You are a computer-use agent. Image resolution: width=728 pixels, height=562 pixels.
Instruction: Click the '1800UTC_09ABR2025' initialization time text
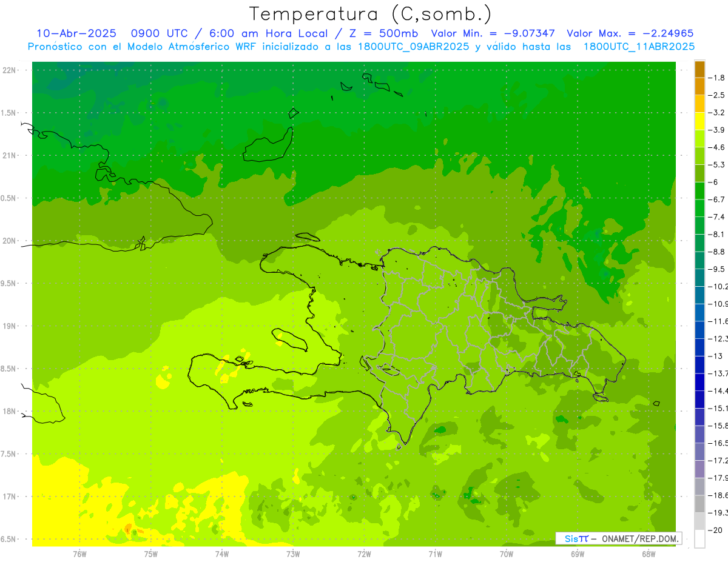point(413,47)
